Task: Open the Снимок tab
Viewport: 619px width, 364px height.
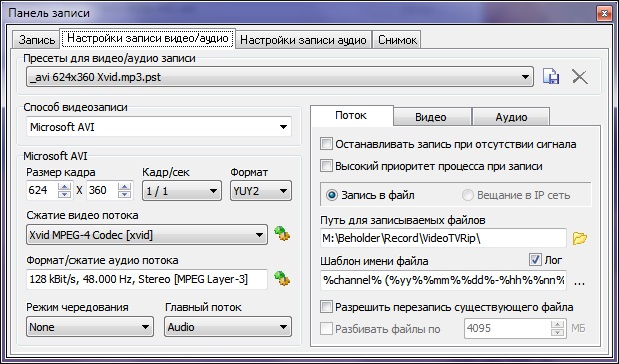Action: click(x=397, y=40)
